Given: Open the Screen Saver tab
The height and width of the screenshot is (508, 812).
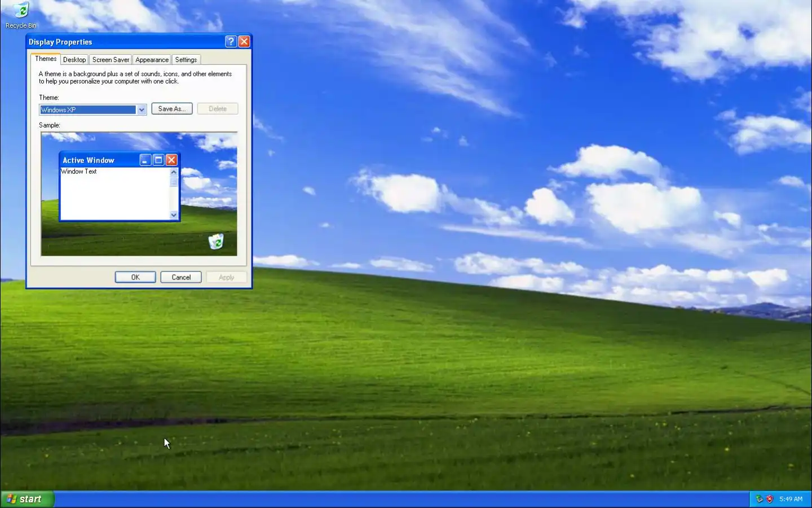Looking at the screenshot, I should click(x=111, y=60).
